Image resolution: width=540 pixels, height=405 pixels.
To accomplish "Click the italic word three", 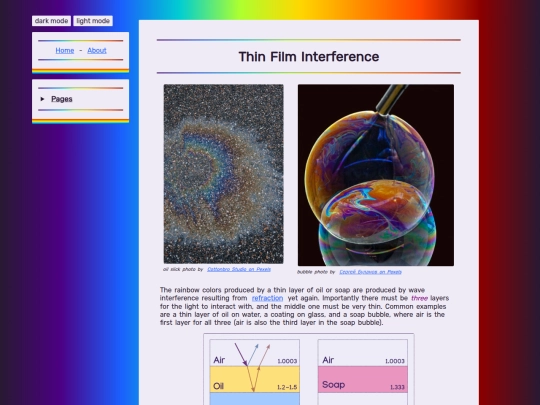I will tap(419, 298).
